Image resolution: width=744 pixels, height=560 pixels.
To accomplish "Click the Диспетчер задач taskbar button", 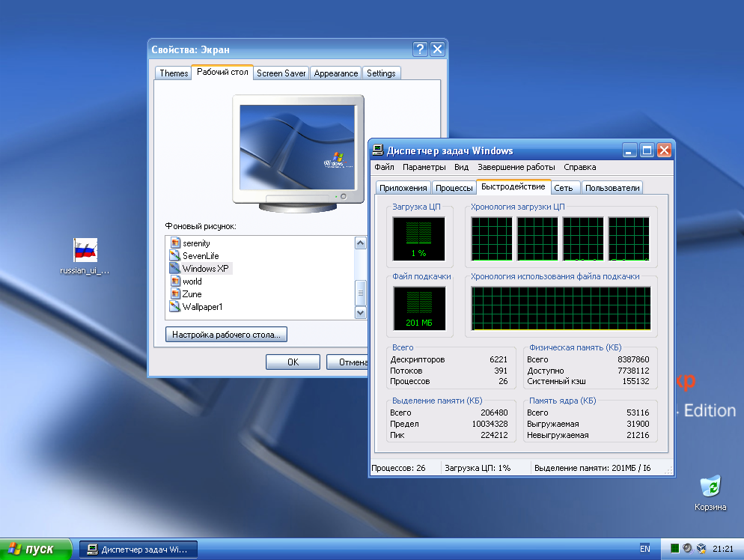I will (138, 550).
